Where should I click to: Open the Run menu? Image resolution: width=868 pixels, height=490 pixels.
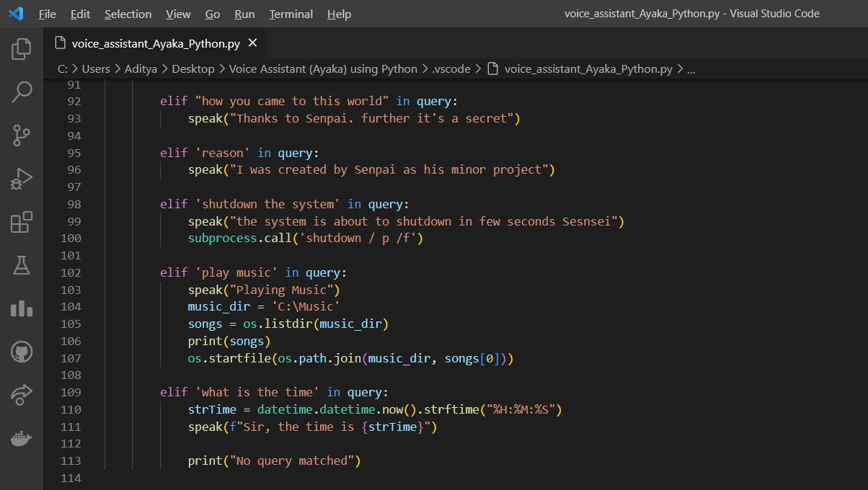pyautogui.click(x=244, y=14)
